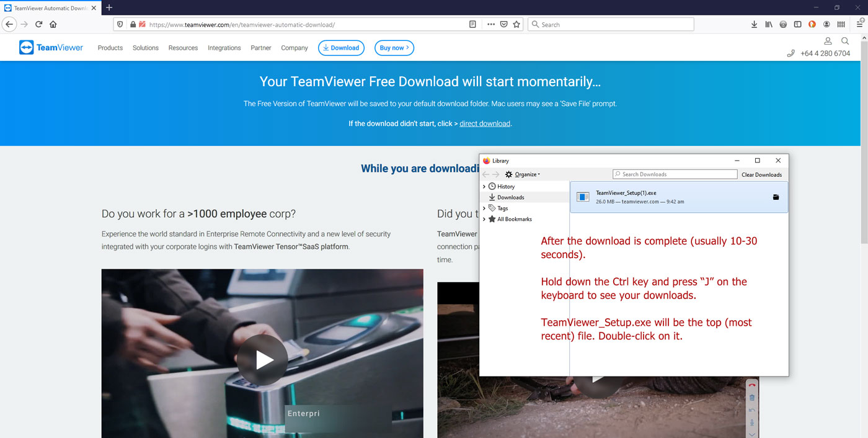The height and width of the screenshot is (438, 868).
Task: Click the Buy now button
Action: coord(394,48)
